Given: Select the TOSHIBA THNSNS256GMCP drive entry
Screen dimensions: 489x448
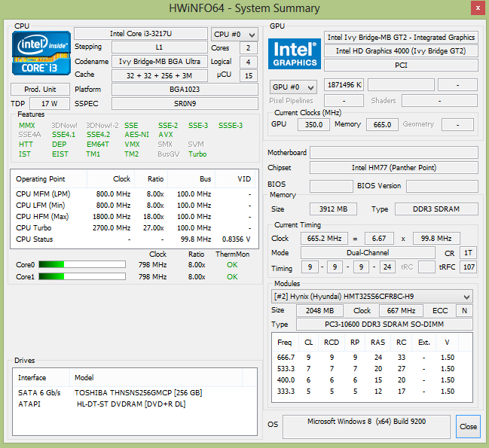Looking at the screenshot, I should click(x=138, y=393).
